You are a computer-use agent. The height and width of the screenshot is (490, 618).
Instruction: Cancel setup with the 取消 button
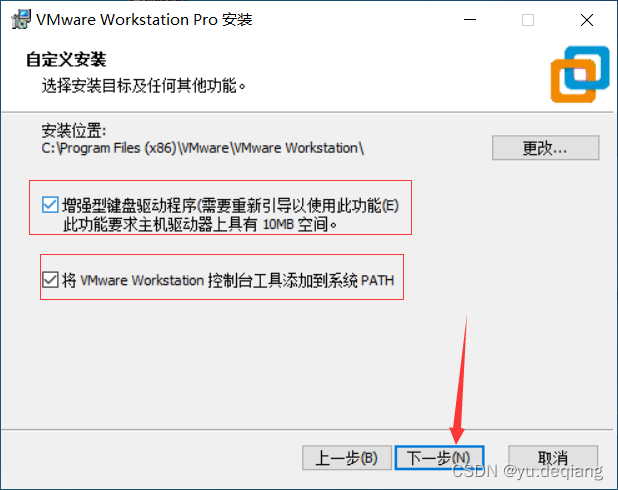(x=553, y=458)
